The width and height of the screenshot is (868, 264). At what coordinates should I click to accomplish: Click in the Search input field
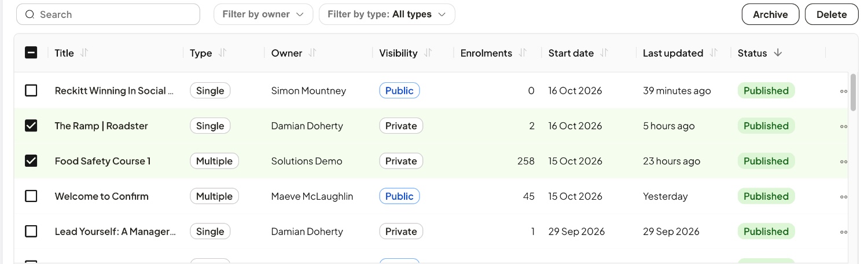108,14
